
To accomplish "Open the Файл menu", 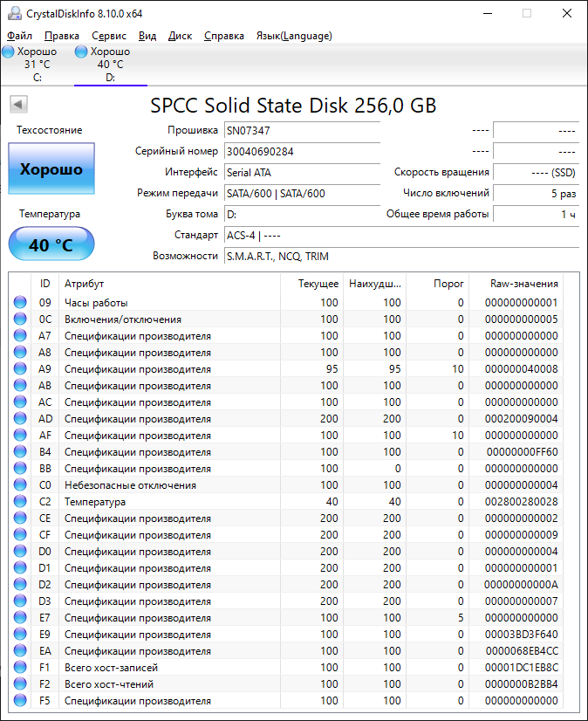I will click(19, 36).
